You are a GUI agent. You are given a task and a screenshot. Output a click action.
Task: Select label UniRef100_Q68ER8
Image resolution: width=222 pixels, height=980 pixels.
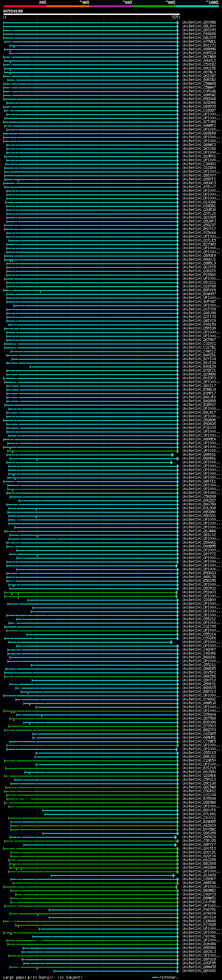tap(199, 133)
